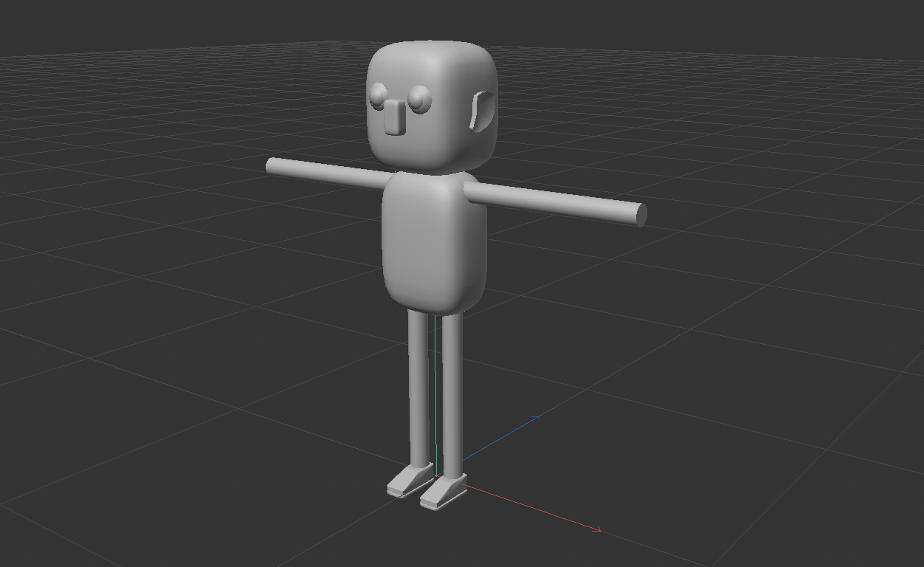Click the leg above the nearer shoe
The width and height of the screenshot is (924, 567).
(452, 394)
